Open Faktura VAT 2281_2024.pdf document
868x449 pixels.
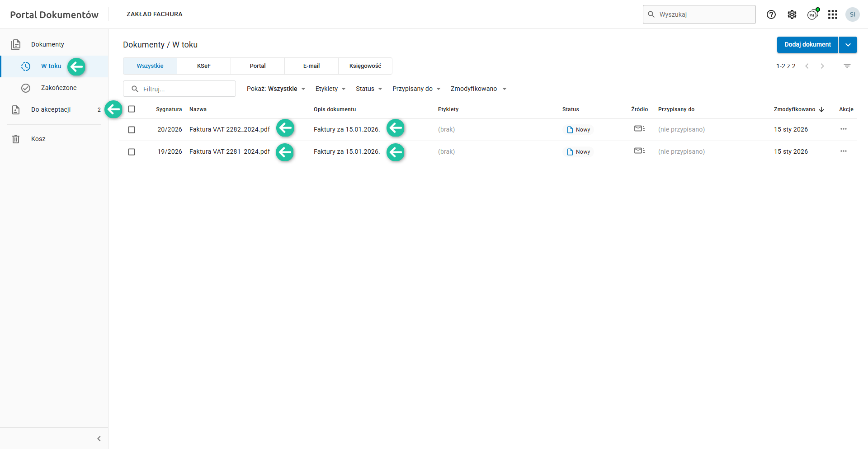(229, 151)
